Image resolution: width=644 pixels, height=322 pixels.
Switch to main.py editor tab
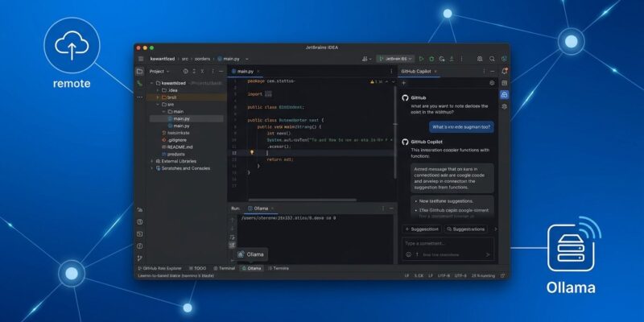click(x=245, y=71)
